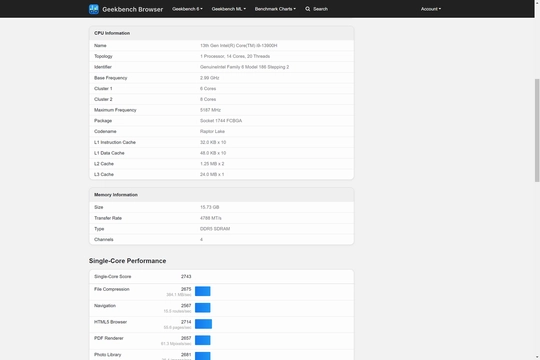Image resolution: width=540 pixels, height=360 pixels.
Task: Click the scrollbar down arrow
Action: [537, 357]
